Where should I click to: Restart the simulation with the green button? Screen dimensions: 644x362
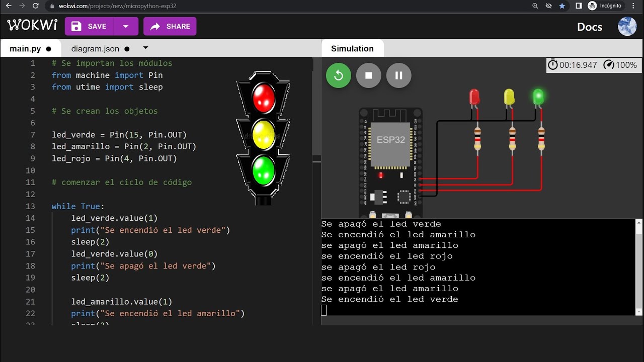click(339, 75)
